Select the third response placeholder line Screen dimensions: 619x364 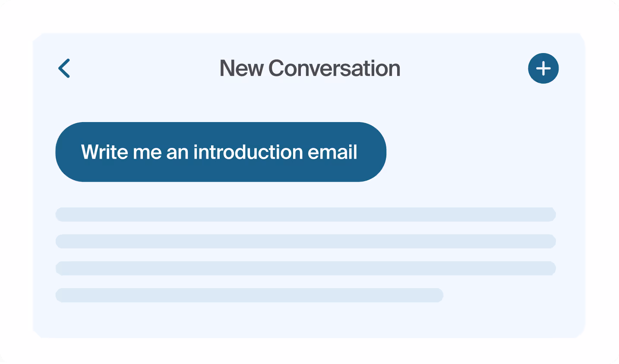(x=306, y=268)
